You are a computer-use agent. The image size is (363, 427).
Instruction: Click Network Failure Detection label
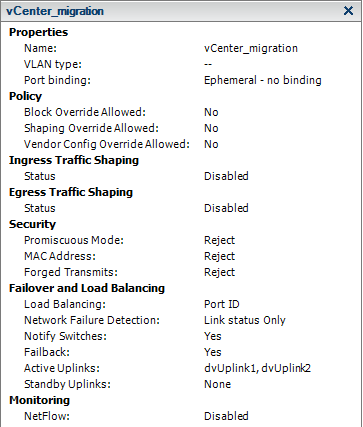[92, 320]
